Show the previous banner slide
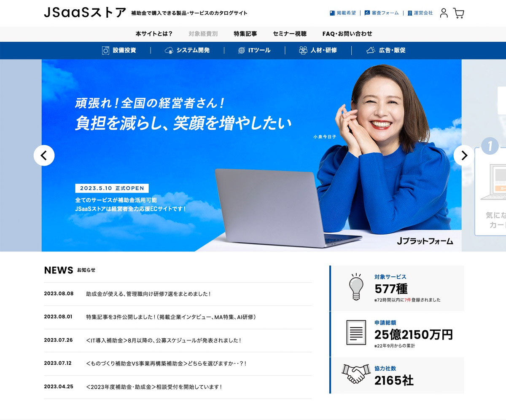The width and height of the screenshot is (506, 420). (44, 155)
